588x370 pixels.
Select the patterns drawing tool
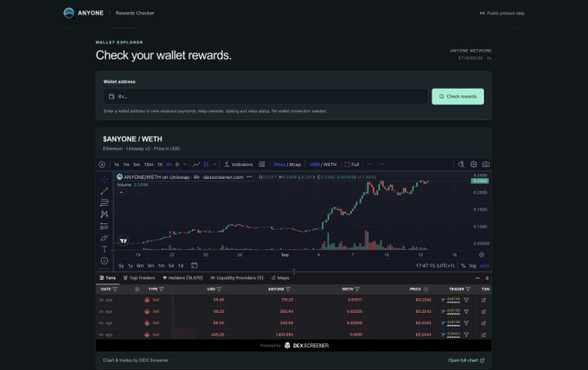(x=105, y=214)
